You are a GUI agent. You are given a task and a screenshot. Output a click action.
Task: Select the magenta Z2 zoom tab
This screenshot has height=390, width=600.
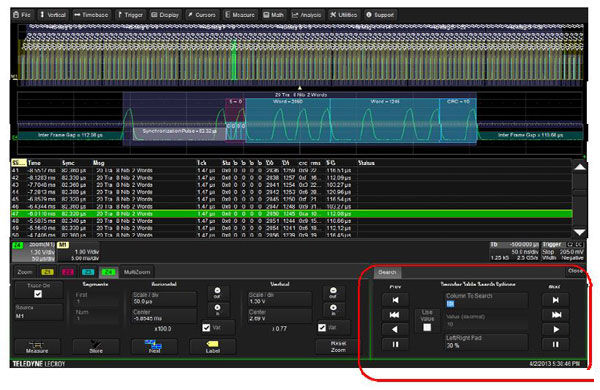pos(68,272)
